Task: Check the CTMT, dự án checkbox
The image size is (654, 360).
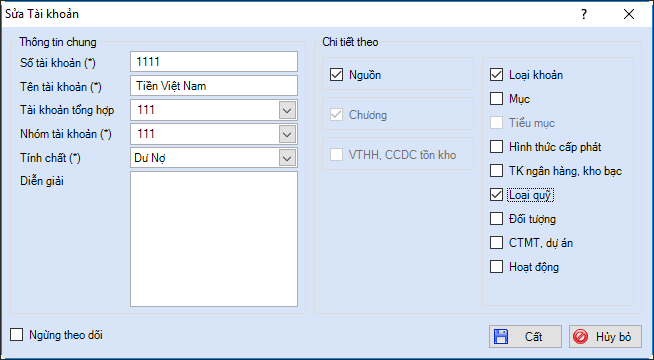Action: point(496,243)
